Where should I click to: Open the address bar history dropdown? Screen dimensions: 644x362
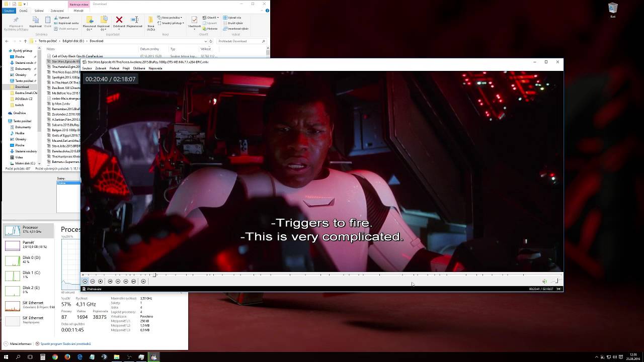click(205, 41)
